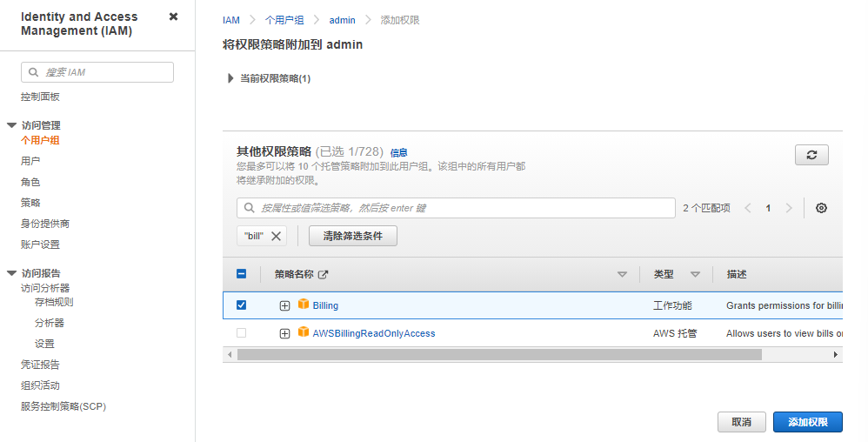868x442 pixels.
Task: Toggle the select-all header checkbox
Action: (x=241, y=274)
